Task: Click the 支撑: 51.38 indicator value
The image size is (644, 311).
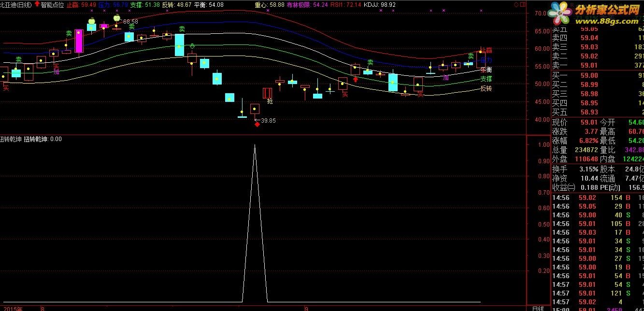Action: click(x=145, y=5)
